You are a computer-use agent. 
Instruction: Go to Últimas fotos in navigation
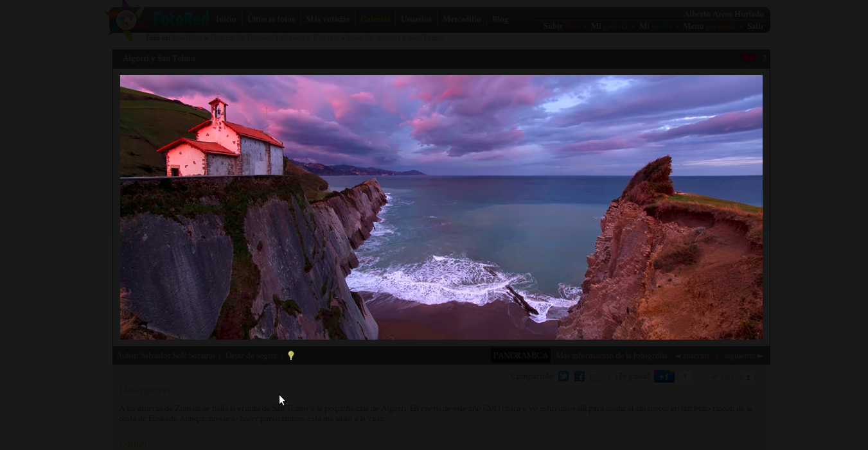(x=271, y=19)
